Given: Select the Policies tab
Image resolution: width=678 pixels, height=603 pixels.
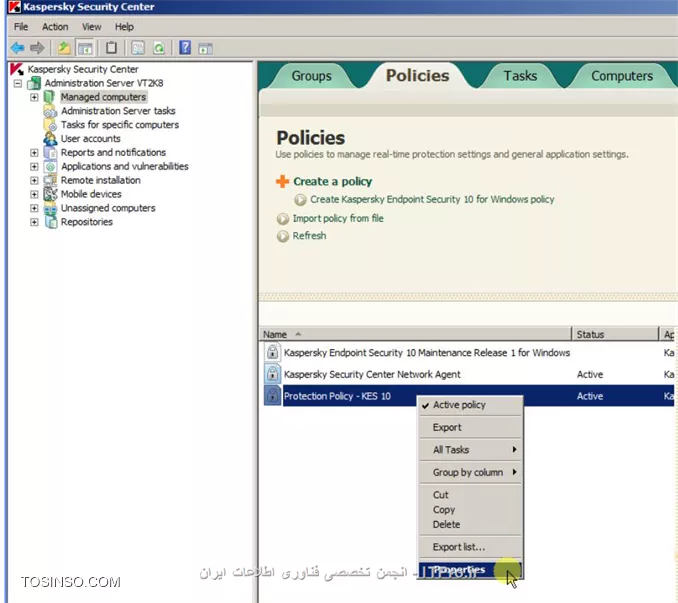Looking at the screenshot, I should coord(417,76).
